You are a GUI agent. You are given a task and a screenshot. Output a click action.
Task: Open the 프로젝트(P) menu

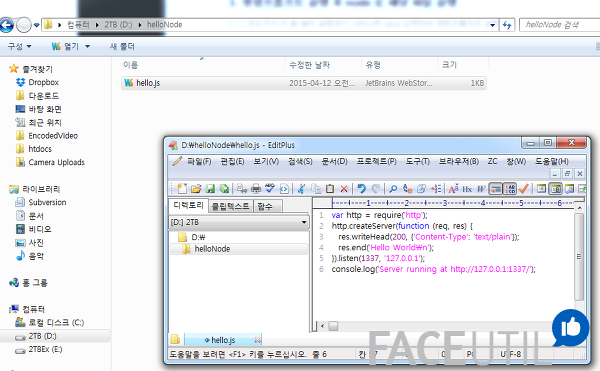pyautogui.click(x=377, y=161)
